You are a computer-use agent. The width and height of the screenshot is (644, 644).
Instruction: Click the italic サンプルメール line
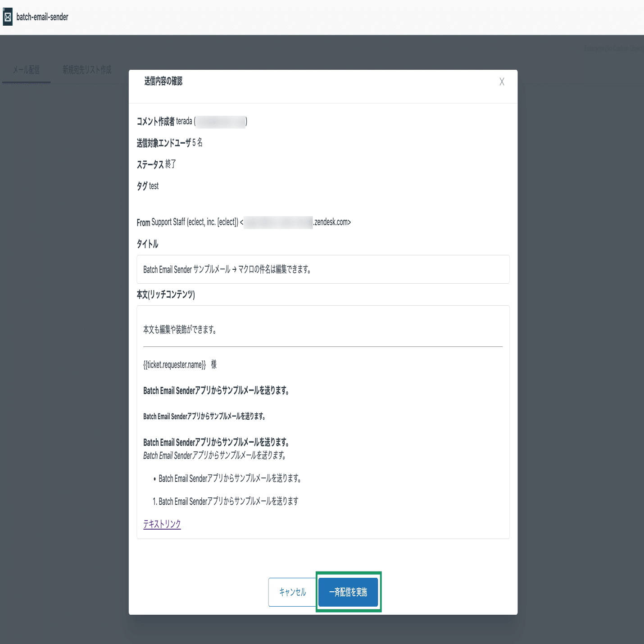[x=214, y=455]
